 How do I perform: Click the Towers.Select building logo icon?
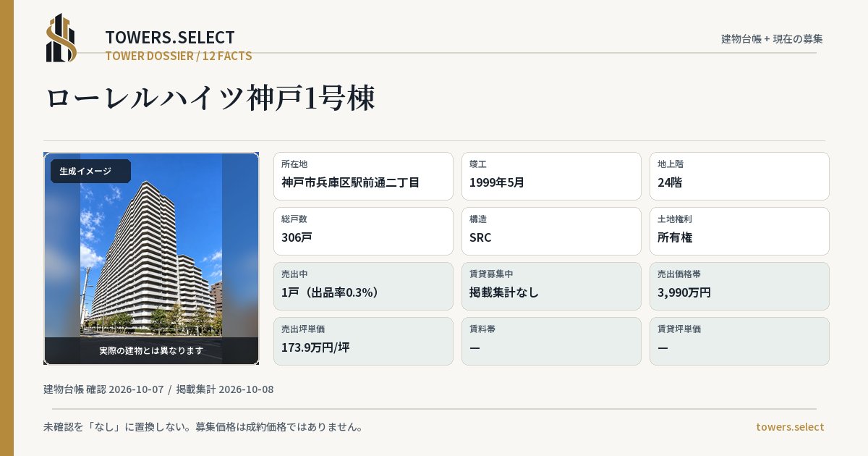[x=61, y=38]
